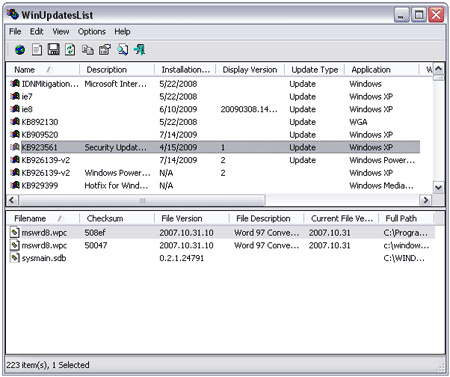450x377 pixels.
Task: Click the WGA application cell
Action: [x=358, y=122]
